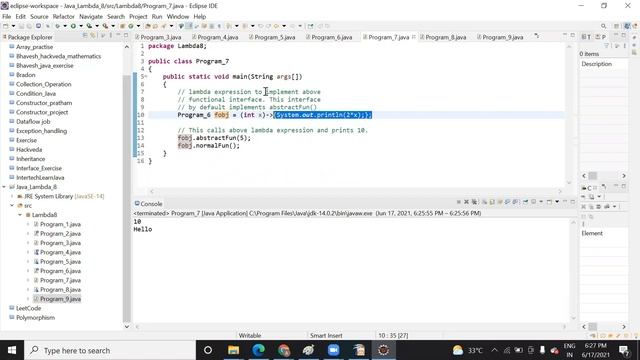Screen dimensions: 640x360
Task: Click the green Run button in toolbar
Action: [73, 26]
